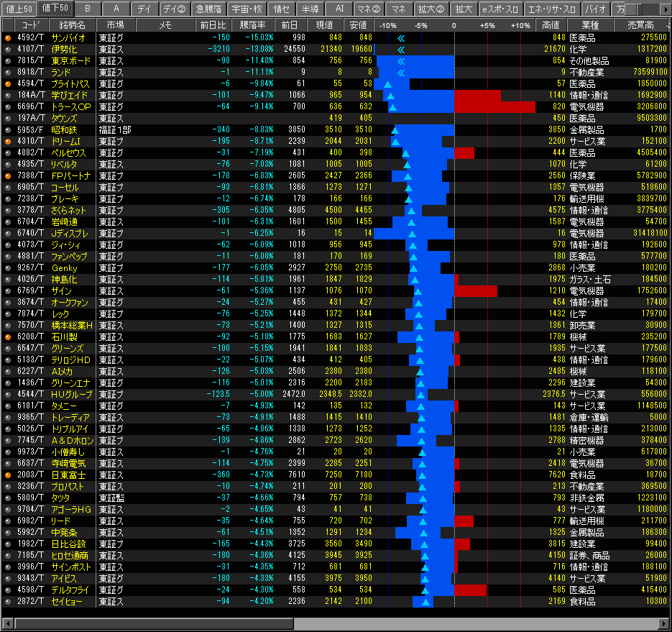Open the バイオ tab

coord(595,9)
